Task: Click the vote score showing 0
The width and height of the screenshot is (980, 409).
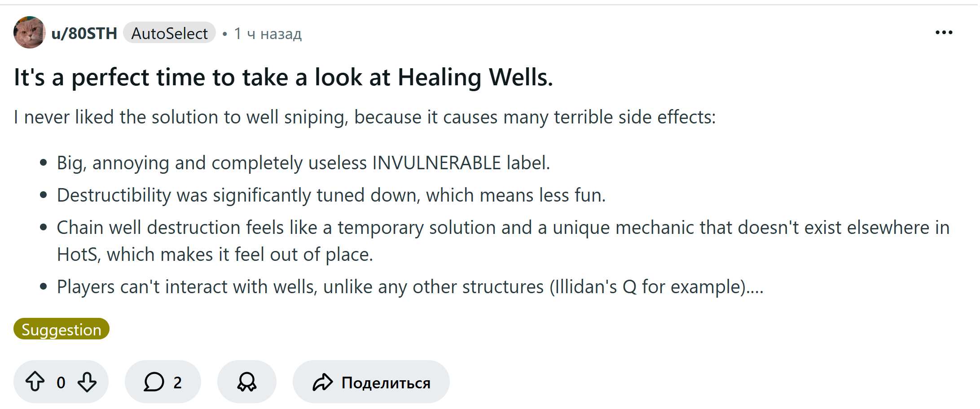Action: tap(61, 383)
